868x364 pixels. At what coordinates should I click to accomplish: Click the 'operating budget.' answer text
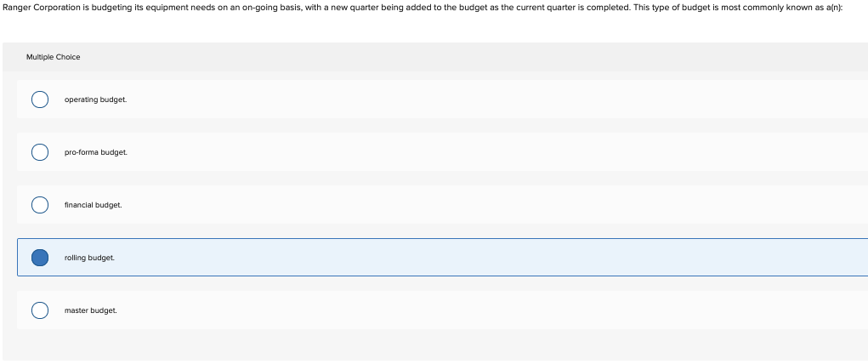point(96,100)
